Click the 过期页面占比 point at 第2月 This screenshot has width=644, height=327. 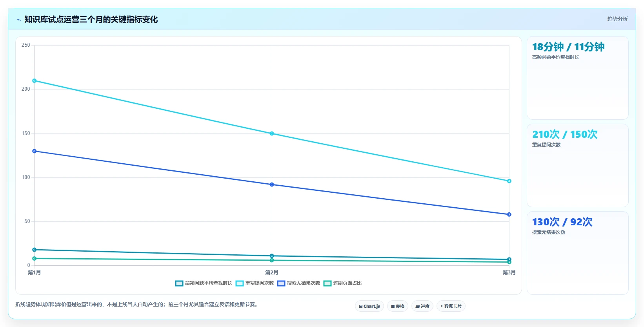tap(272, 260)
